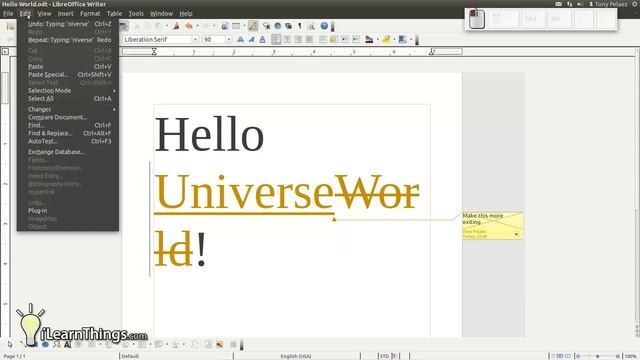Toggle Bold formatting icon
This screenshot has height=360, width=640.
240,40
